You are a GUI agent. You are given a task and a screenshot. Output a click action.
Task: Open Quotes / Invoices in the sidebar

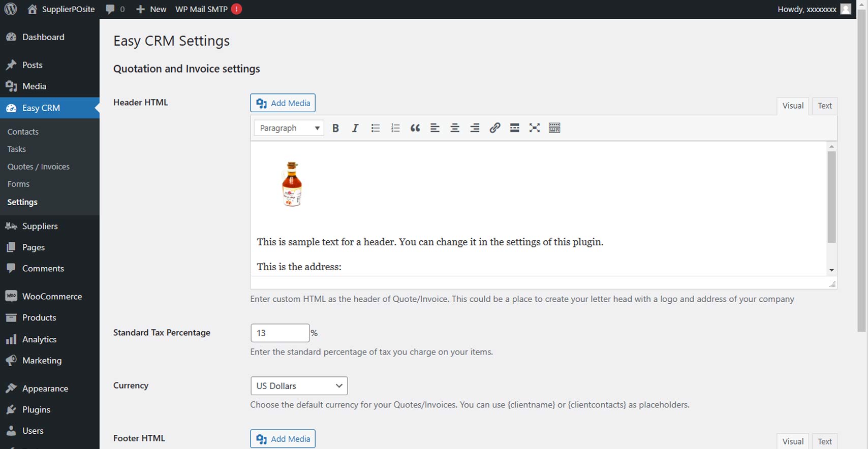(x=39, y=167)
